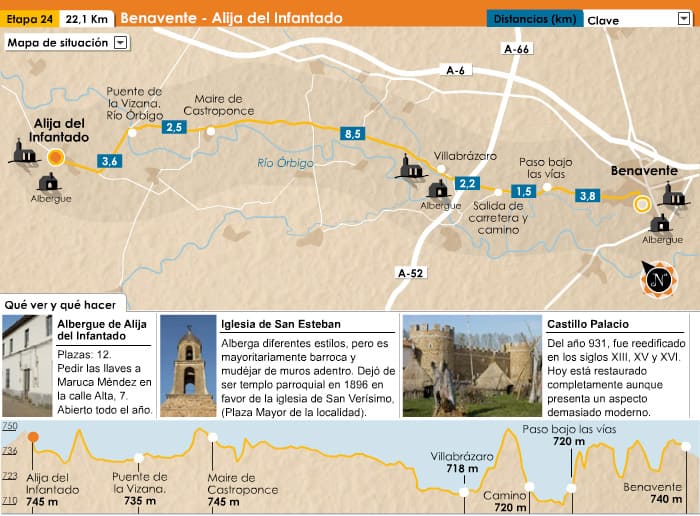700x516 pixels.
Task: Click the Puente de la Vizana profile marker
Action: 139,458
